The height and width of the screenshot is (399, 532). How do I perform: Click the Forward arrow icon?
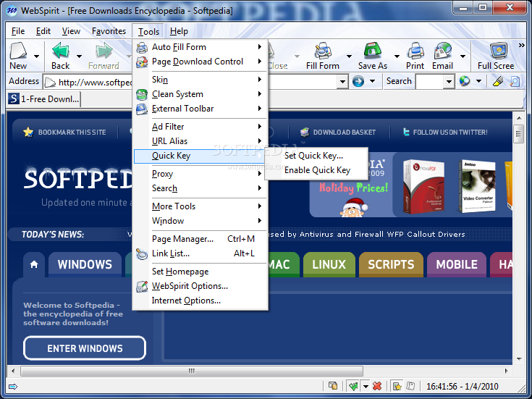[104, 51]
